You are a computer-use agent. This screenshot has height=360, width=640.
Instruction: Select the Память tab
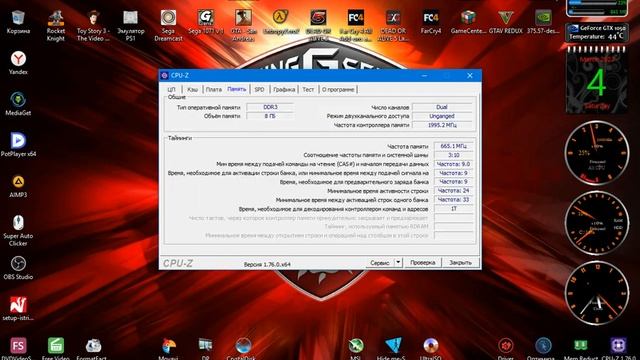237,89
